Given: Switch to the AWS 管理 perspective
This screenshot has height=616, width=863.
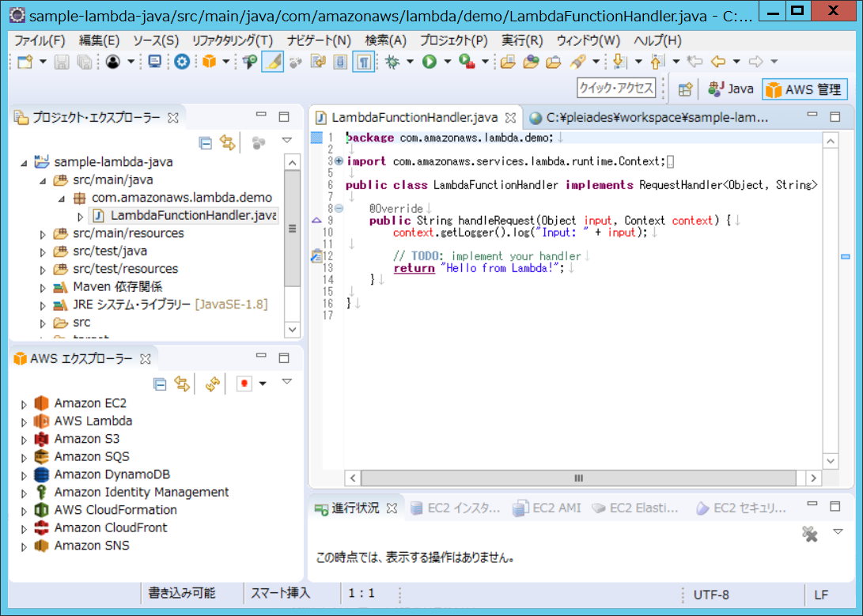Looking at the screenshot, I should point(804,89).
